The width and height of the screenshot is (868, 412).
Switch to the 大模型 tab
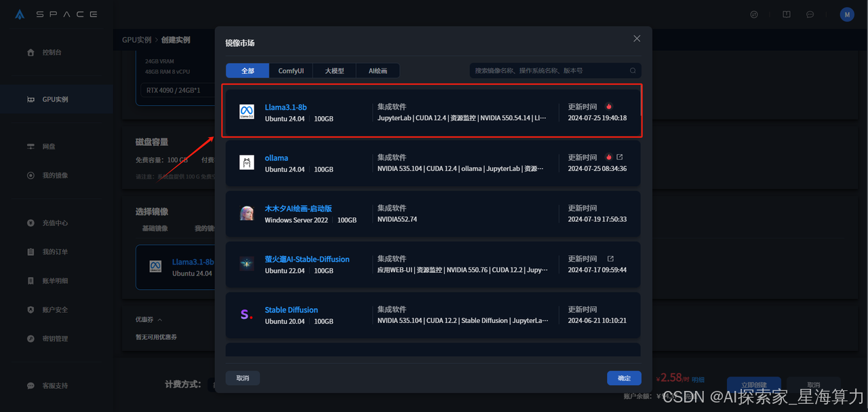pyautogui.click(x=334, y=71)
